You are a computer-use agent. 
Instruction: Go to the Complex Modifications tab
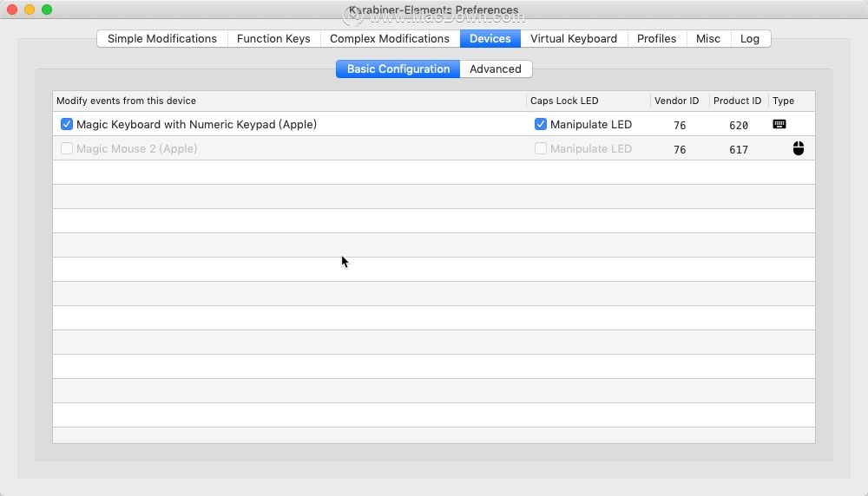point(390,39)
